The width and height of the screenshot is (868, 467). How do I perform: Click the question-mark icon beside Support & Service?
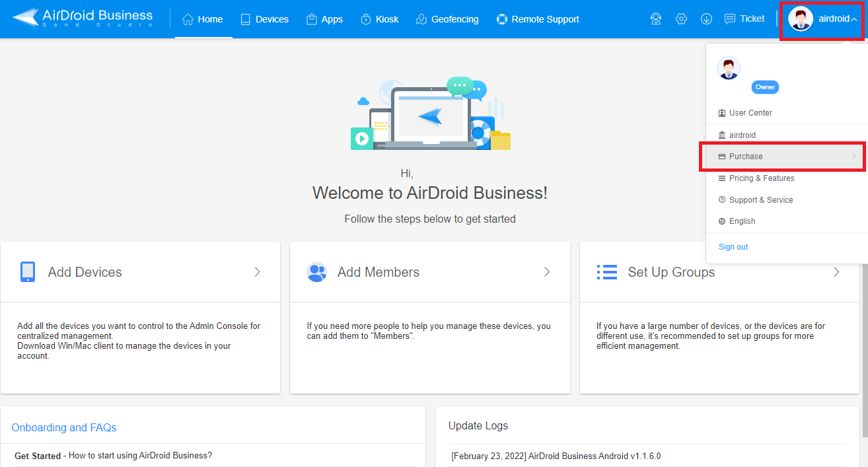click(x=722, y=200)
